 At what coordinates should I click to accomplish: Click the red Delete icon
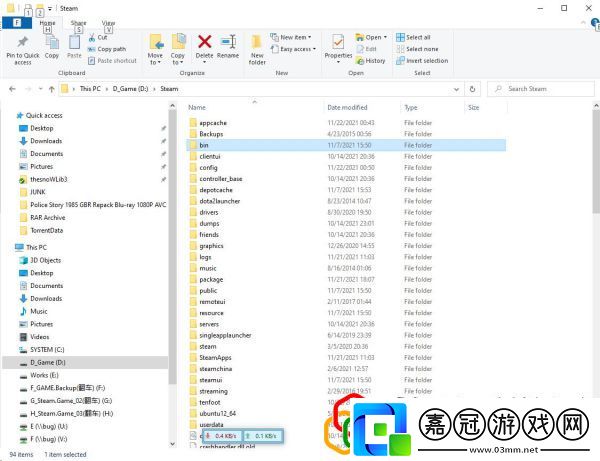point(205,42)
